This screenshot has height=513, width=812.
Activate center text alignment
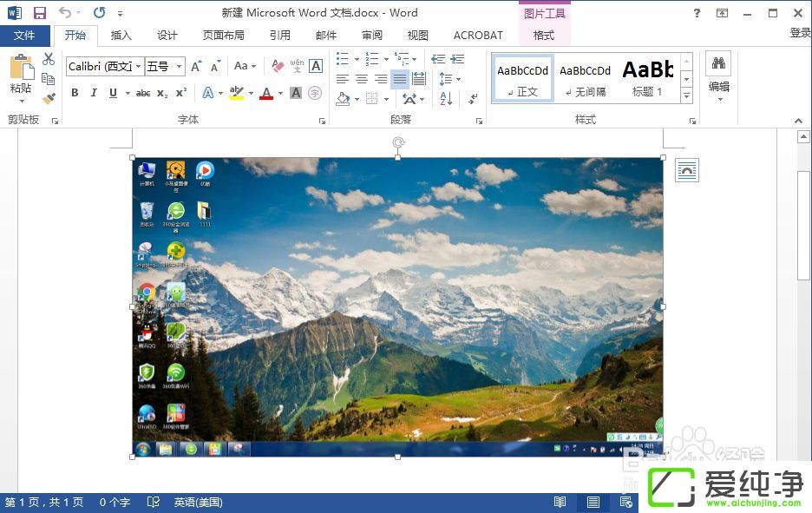(360, 79)
